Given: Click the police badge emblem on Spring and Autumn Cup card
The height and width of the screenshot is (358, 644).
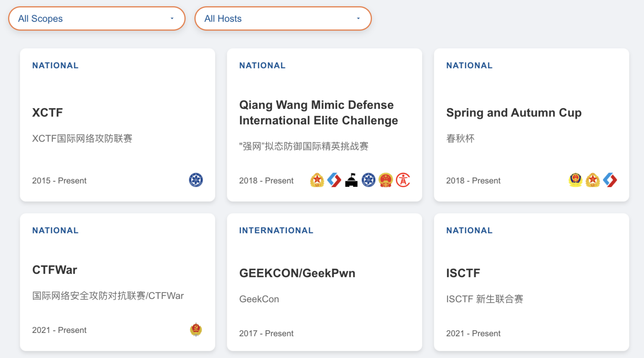Looking at the screenshot, I should pos(576,180).
